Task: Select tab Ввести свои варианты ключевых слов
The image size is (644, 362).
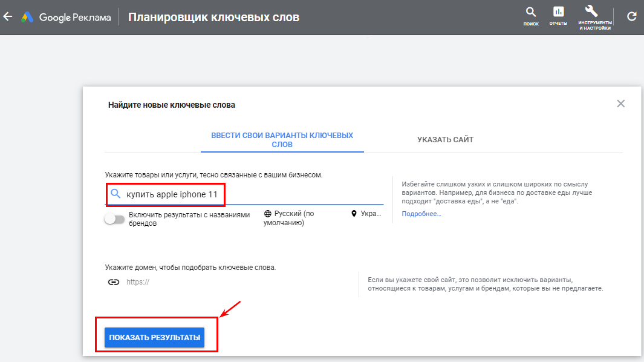Action: (282, 140)
